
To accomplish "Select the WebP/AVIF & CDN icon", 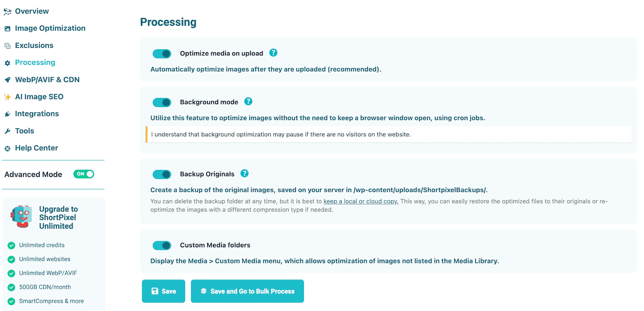I will (x=8, y=79).
